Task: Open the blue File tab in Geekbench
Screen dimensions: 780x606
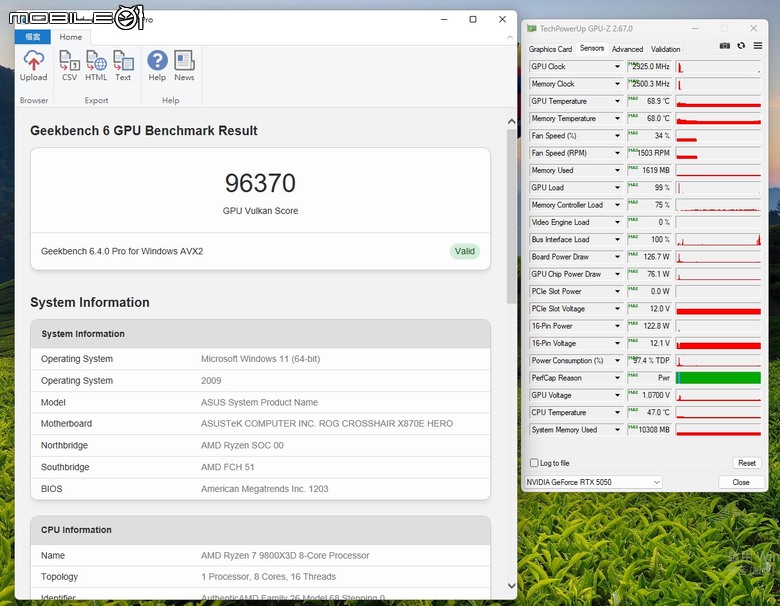Action: point(33,37)
